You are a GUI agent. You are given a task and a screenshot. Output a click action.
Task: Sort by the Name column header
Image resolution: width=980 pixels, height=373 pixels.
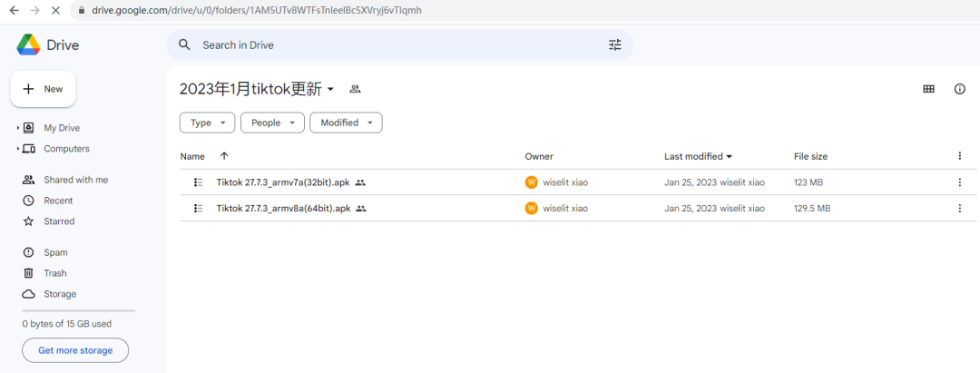192,156
